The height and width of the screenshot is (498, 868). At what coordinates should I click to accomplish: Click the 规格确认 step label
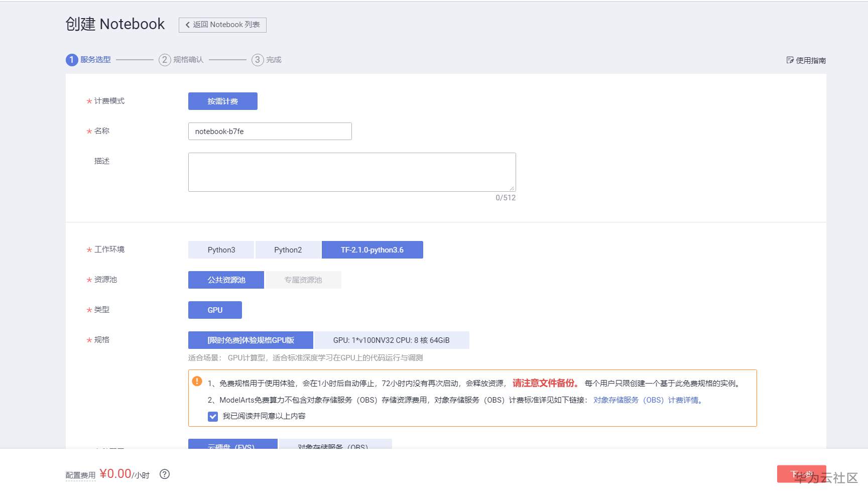(x=188, y=60)
